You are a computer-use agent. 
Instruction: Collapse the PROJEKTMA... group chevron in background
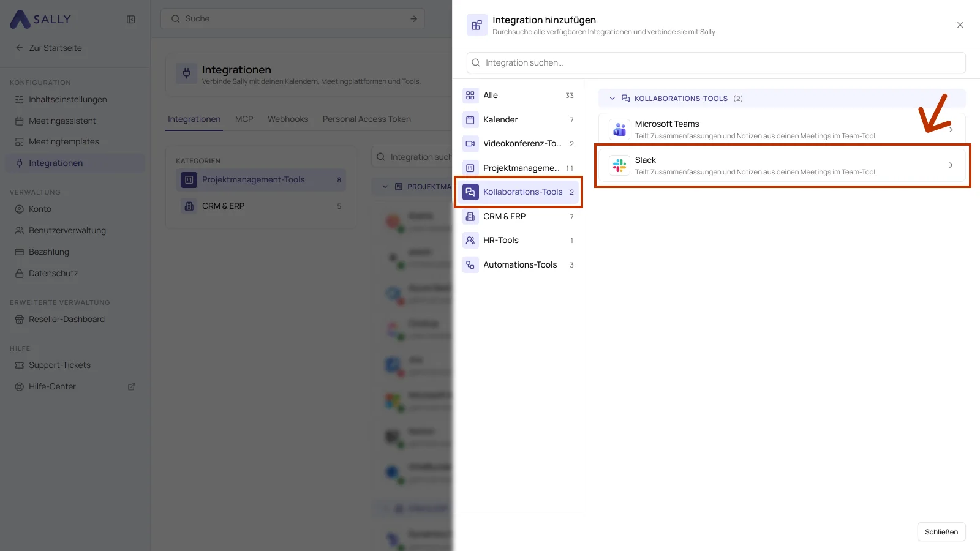point(385,187)
